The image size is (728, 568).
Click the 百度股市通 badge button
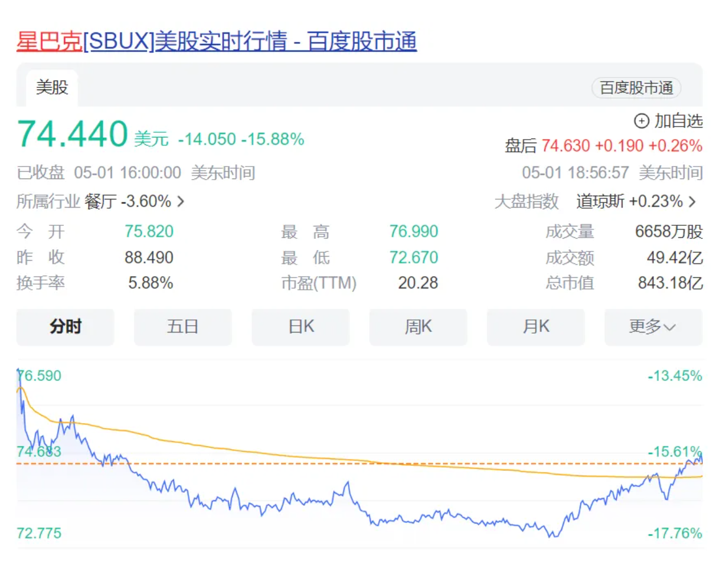(636, 88)
